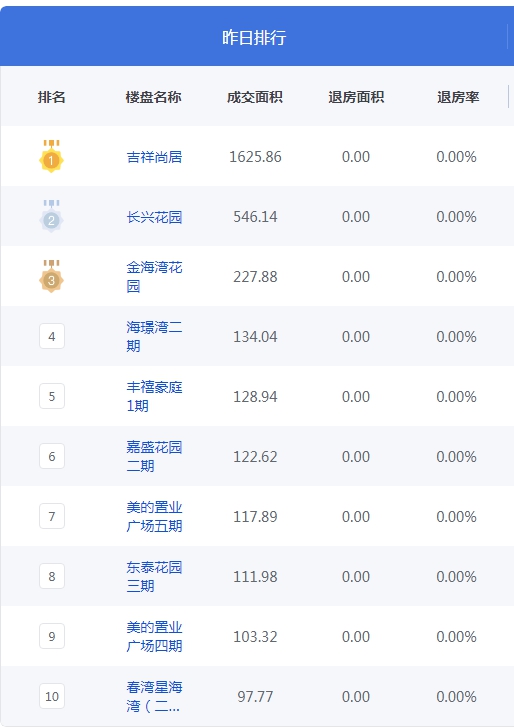
Task: Click the 1625.86 transaction area value
Action: 255,157
